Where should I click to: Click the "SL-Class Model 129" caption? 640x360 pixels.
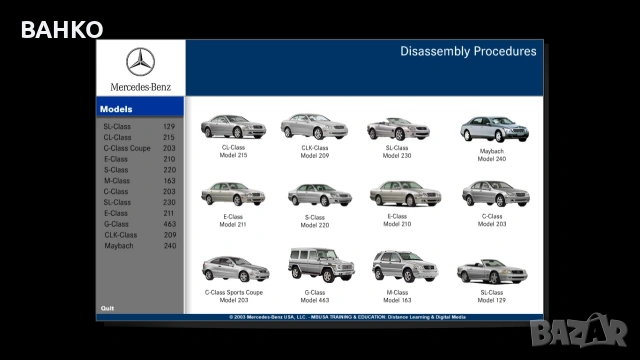(492, 296)
